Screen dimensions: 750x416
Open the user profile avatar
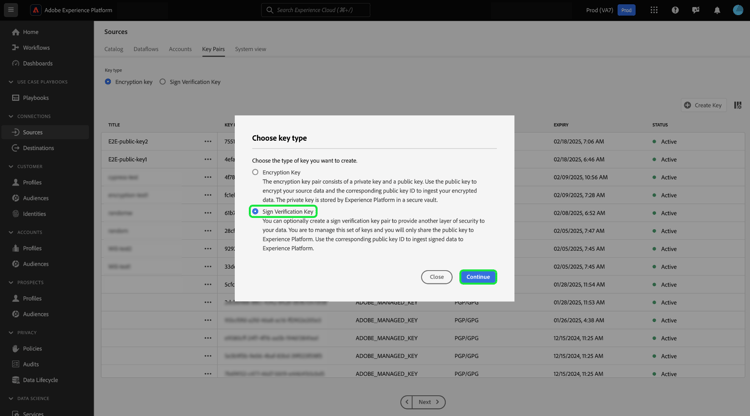(738, 10)
